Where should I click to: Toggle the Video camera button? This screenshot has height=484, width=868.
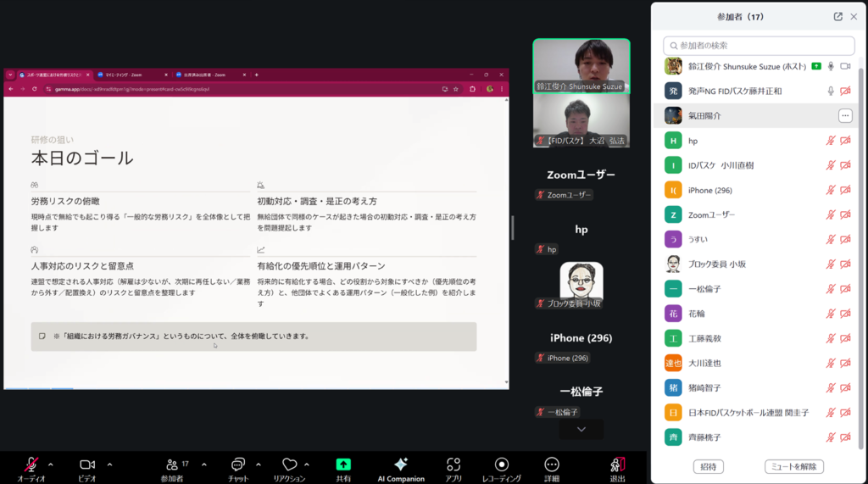86,465
